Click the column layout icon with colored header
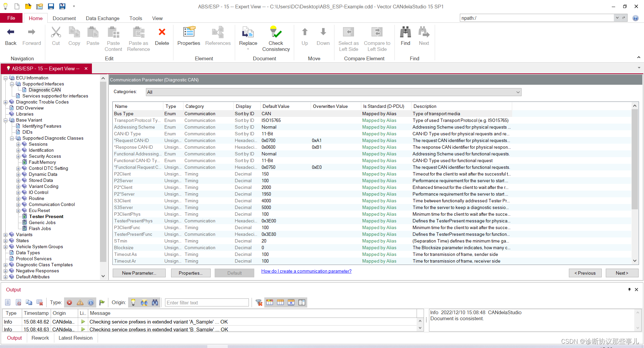The height and width of the screenshot is (348, 644). click(x=270, y=302)
